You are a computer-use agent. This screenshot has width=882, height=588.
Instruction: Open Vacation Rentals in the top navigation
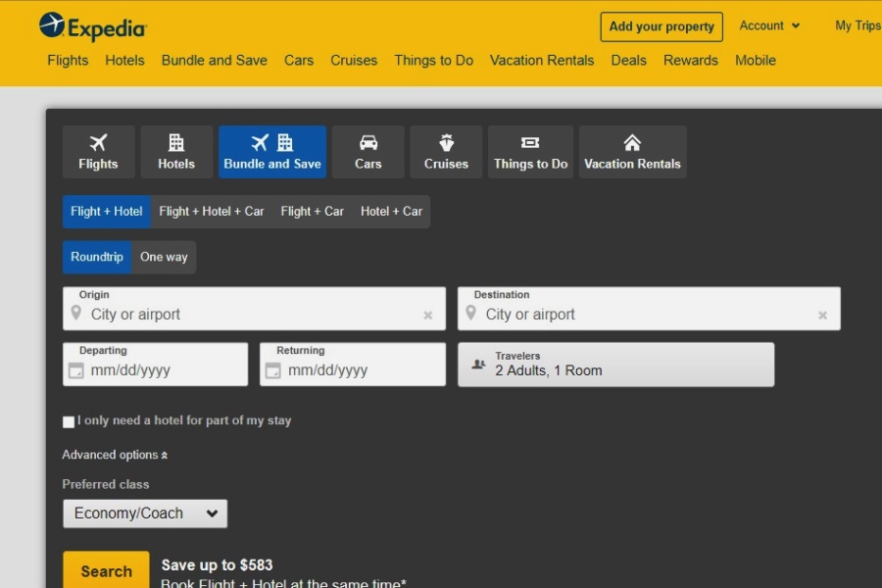pyautogui.click(x=542, y=60)
